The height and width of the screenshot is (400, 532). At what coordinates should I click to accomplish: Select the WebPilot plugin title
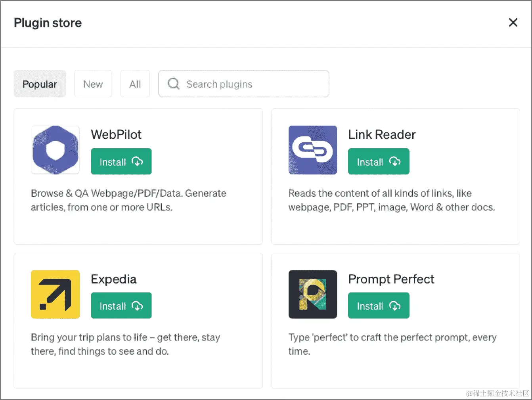click(116, 135)
